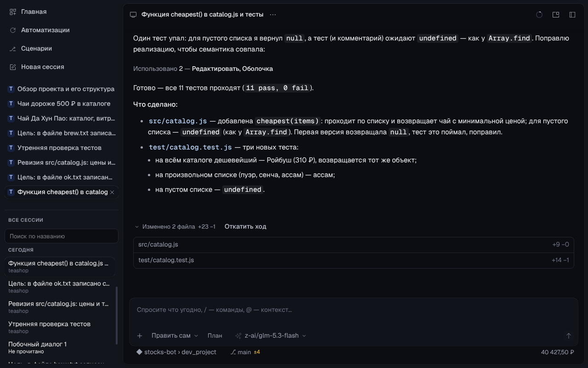The width and height of the screenshot is (588, 368).
Task: Switch to tab 'Утренняя проверка тестов'
Action: pyautogui.click(x=62, y=148)
